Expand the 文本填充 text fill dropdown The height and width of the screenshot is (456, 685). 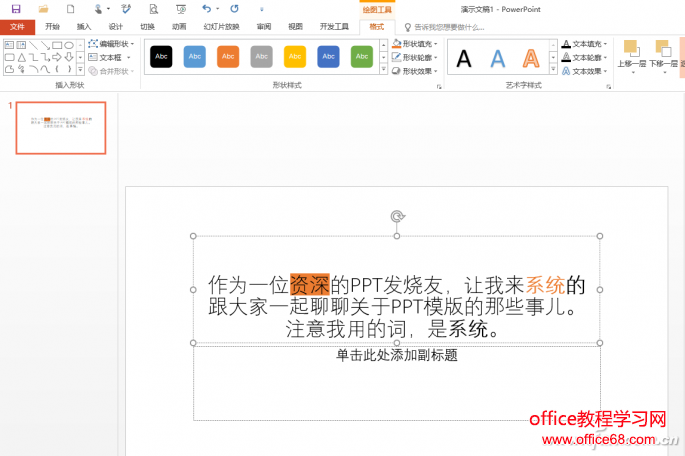tap(585, 44)
